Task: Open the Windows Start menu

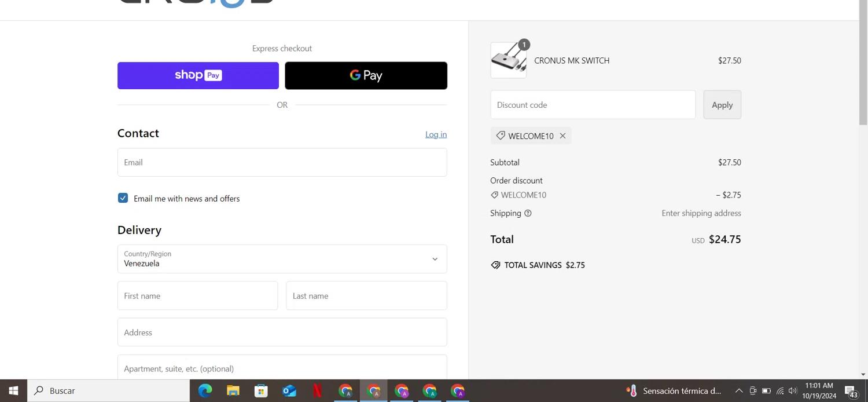Action: tap(13, 390)
